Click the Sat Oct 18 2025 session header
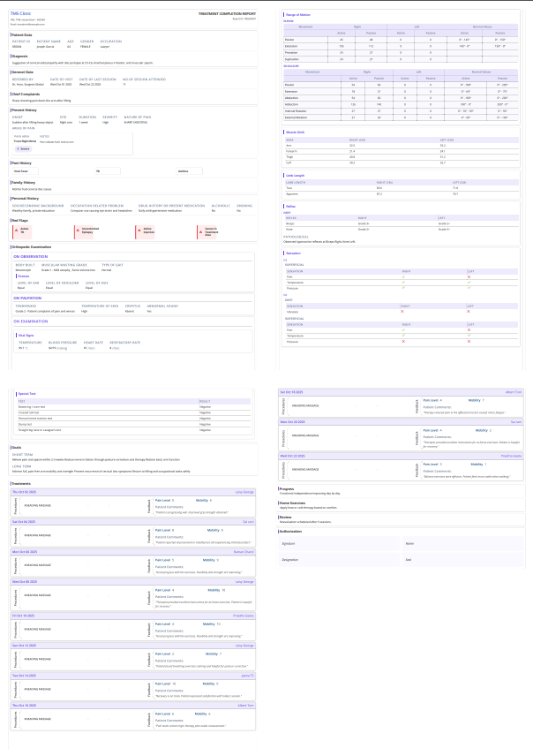 point(401,392)
